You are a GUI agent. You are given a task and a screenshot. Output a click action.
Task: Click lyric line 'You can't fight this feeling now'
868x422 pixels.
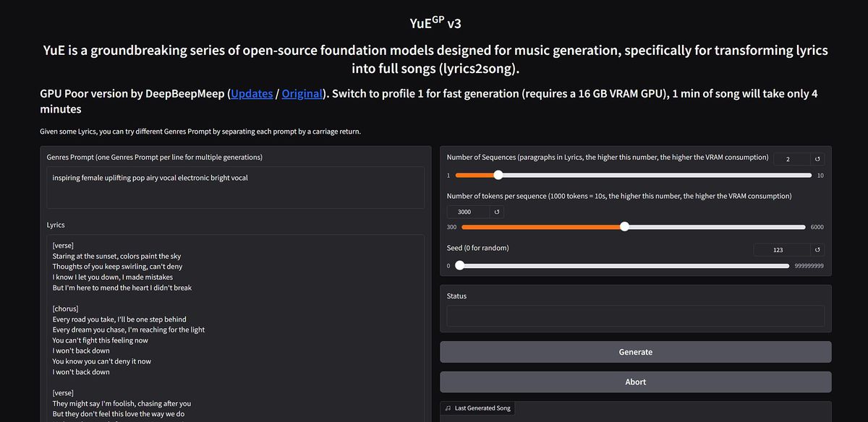101,340
